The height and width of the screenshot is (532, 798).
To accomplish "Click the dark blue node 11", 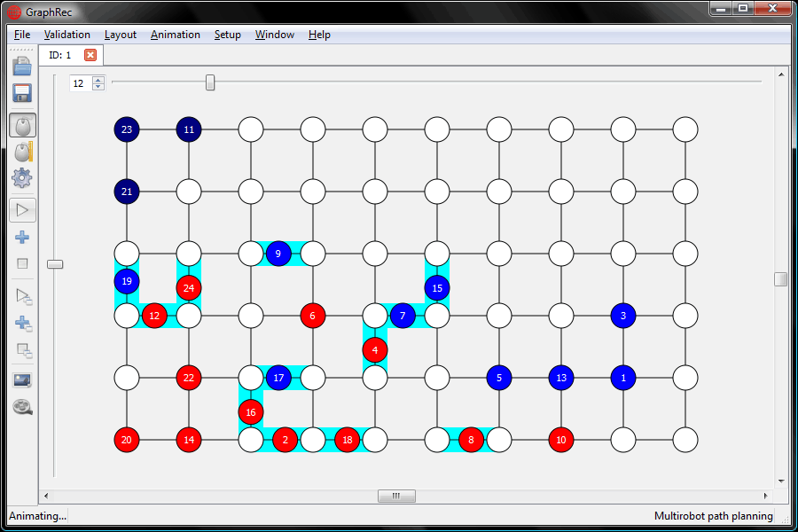I will point(189,129).
